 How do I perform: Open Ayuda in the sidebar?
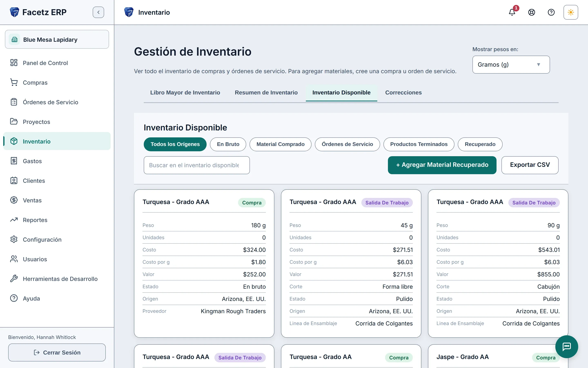coord(57,298)
